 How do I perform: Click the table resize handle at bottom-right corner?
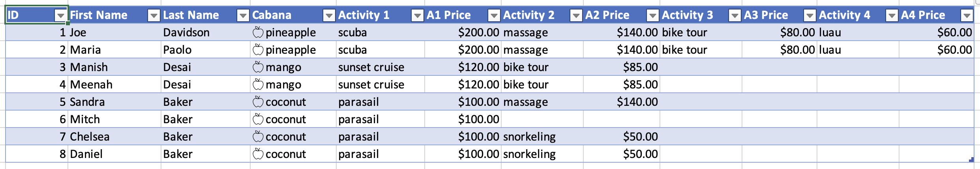[x=971, y=160]
